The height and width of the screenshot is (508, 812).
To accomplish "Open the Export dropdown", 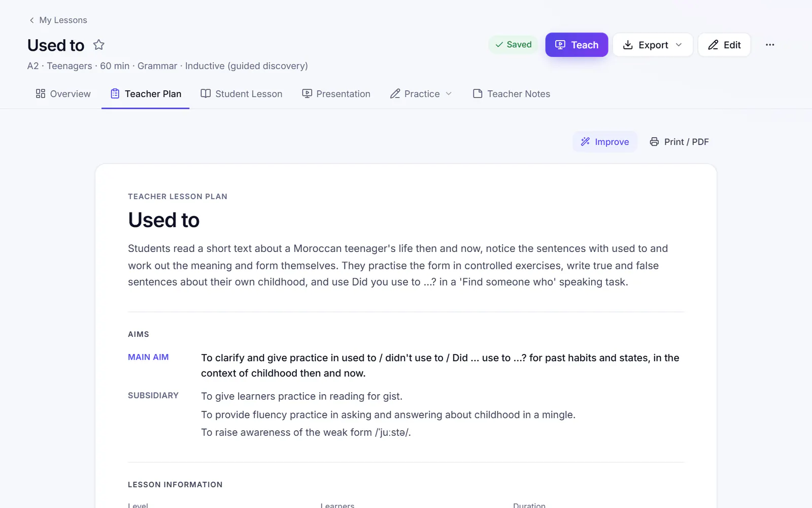I will tap(653, 45).
